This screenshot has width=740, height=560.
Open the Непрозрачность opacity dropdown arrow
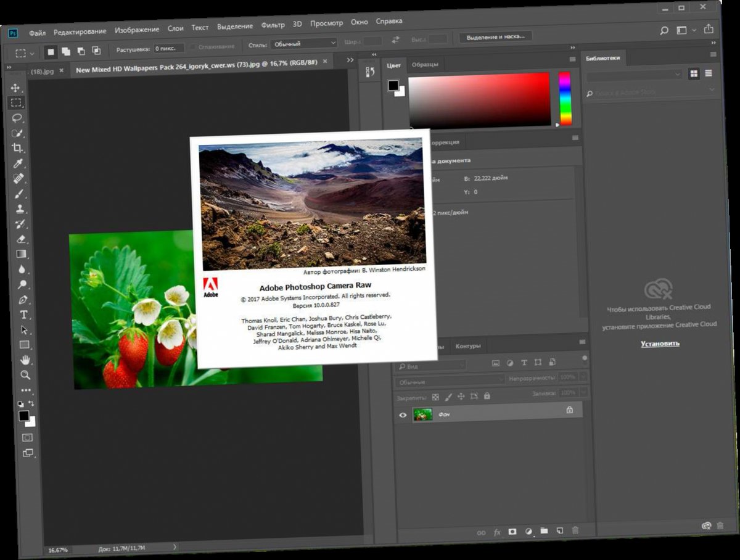(583, 376)
